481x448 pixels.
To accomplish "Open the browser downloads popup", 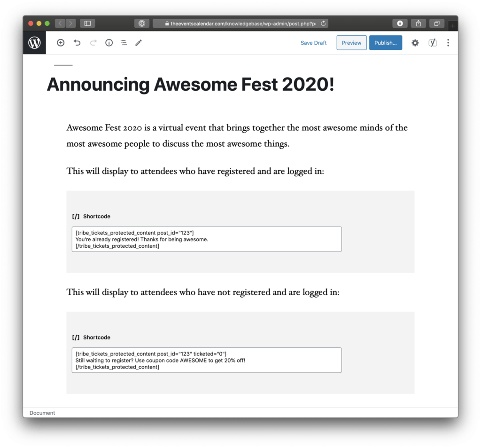I will [x=399, y=23].
